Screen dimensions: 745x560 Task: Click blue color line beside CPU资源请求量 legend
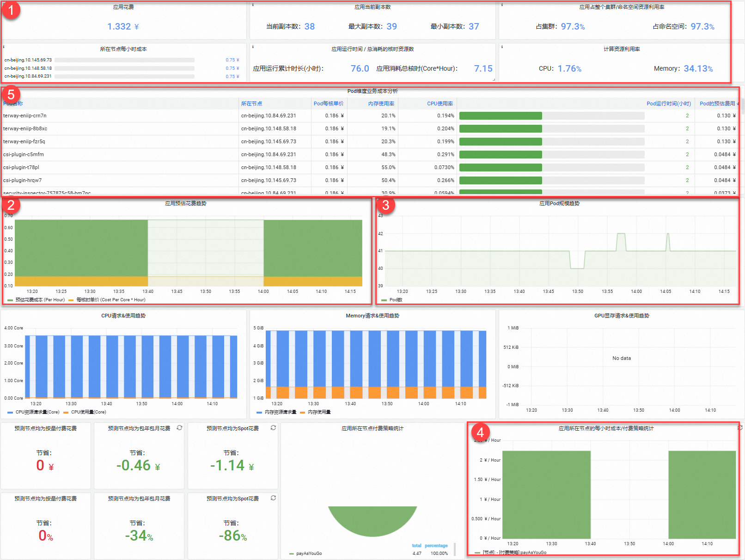(x=10, y=413)
